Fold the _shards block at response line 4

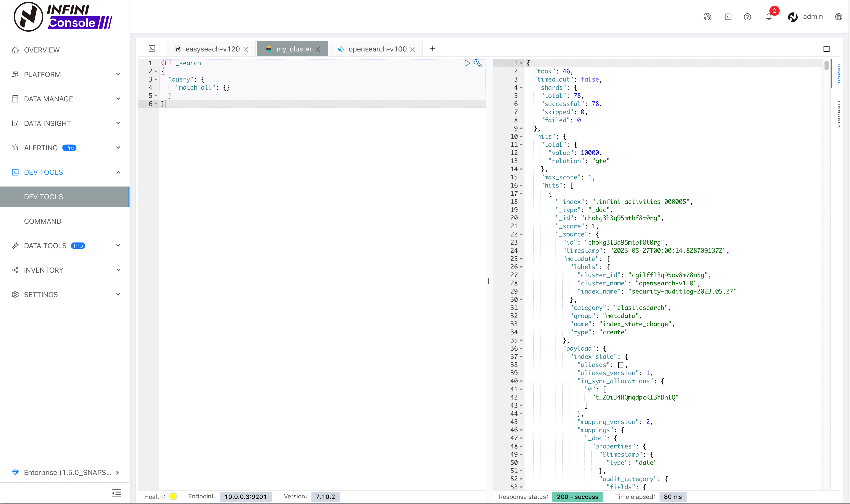coord(521,88)
